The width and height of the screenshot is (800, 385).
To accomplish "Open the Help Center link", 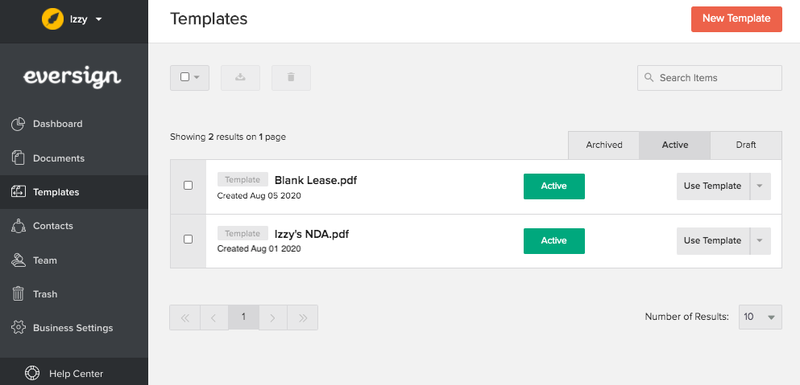I will [x=76, y=374].
